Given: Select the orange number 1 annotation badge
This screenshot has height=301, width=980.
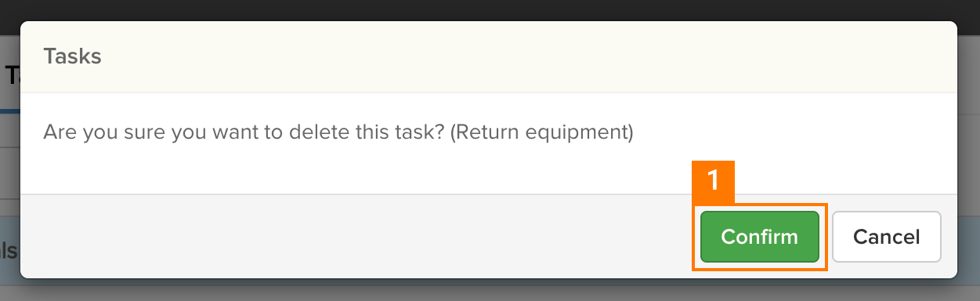Looking at the screenshot, I should click(x=713, y=181).
